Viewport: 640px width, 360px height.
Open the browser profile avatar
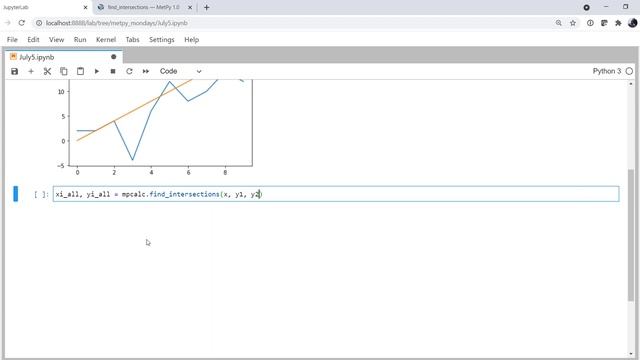(x=633, y=23)
